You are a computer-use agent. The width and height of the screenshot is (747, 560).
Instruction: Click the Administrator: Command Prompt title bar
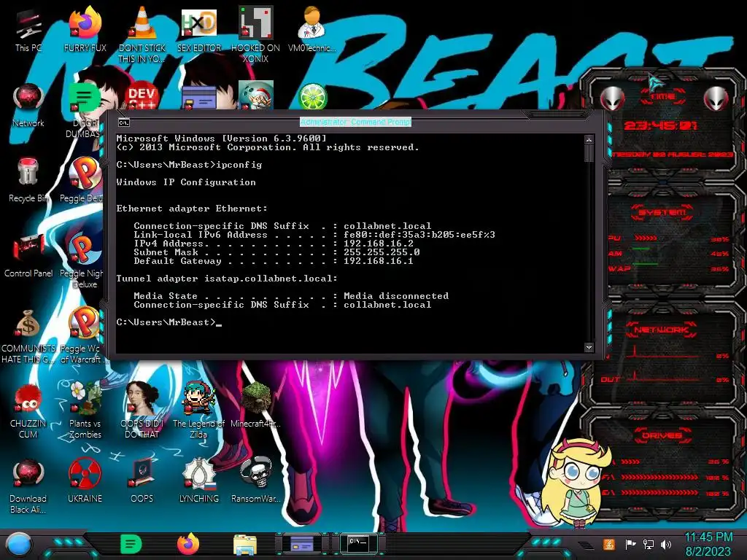355,122
